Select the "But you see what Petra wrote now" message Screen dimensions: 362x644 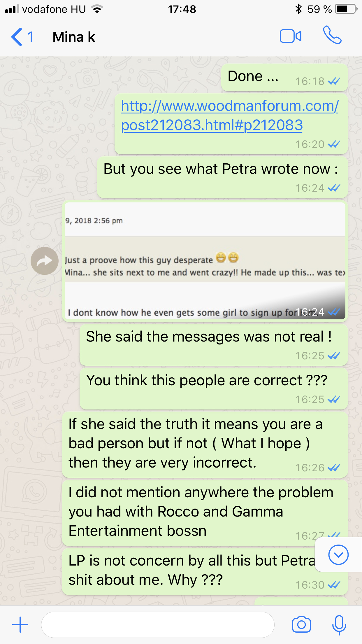222,177
